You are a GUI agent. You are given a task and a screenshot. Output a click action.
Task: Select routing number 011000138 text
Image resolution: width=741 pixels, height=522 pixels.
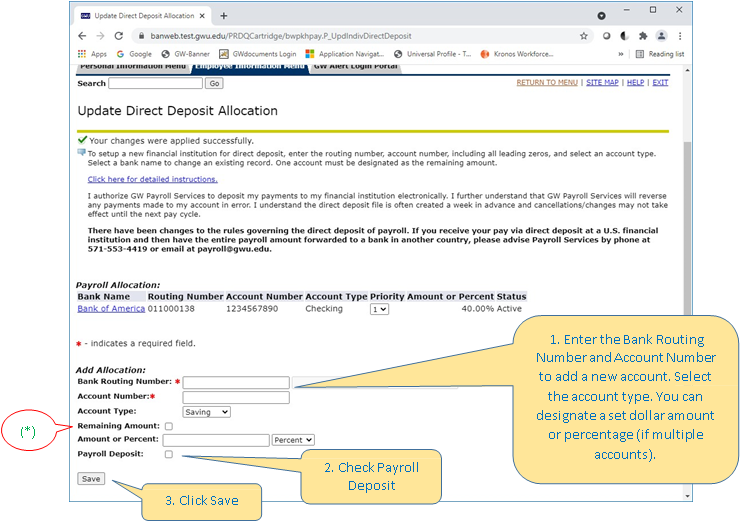(171, 308)
